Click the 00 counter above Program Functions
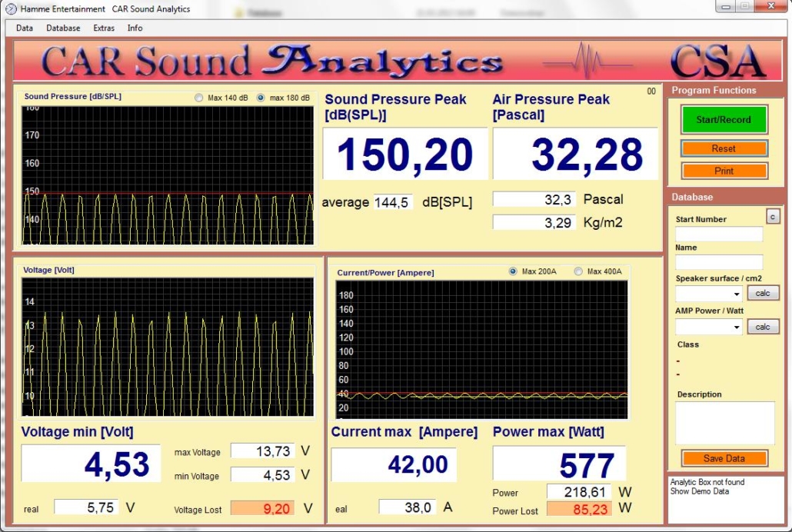This screenshot has width=792, height=532. (x=651, y=91)
